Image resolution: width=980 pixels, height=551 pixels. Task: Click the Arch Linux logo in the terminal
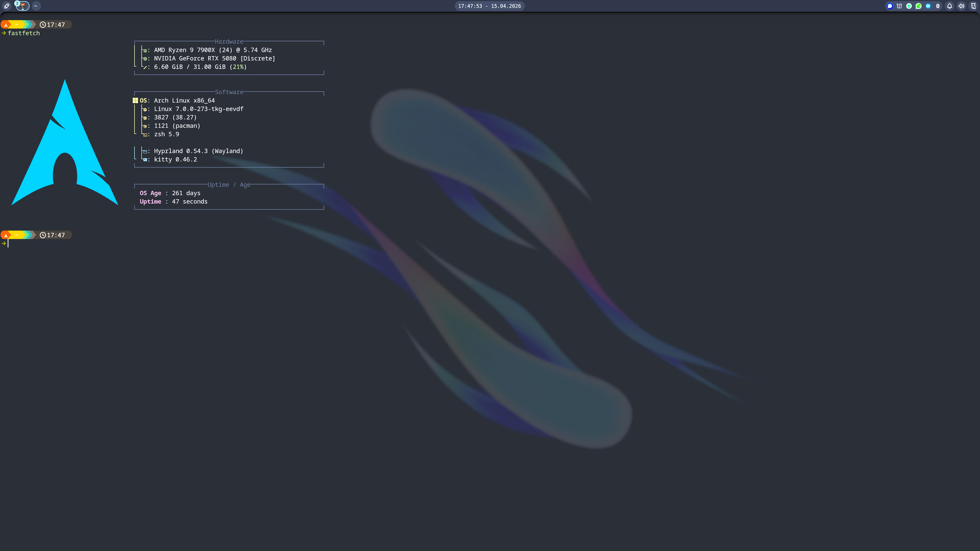[65, 142]
